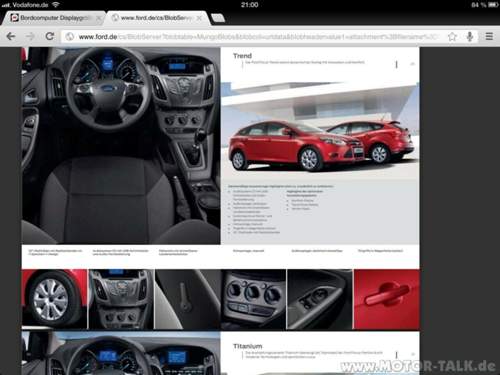Click the wheel cover thumbnail image
500x375 pixels.
pos(54,299)
